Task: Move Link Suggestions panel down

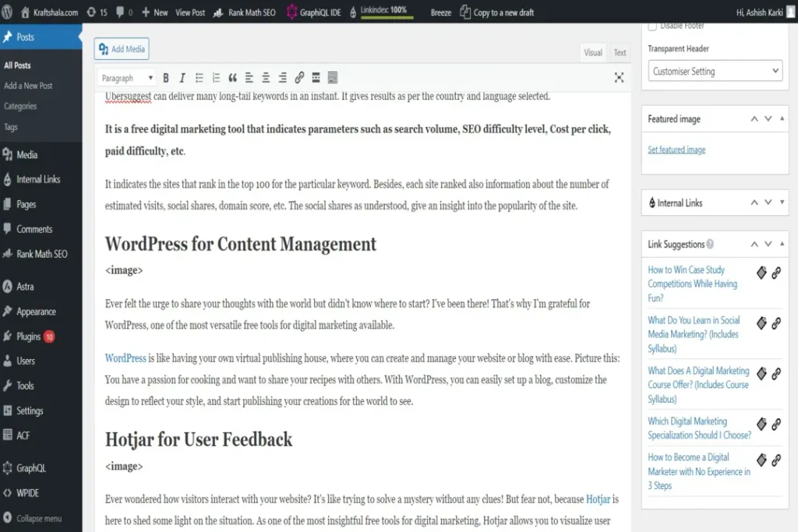Action: pyautogui.click(x=768, y=244)
